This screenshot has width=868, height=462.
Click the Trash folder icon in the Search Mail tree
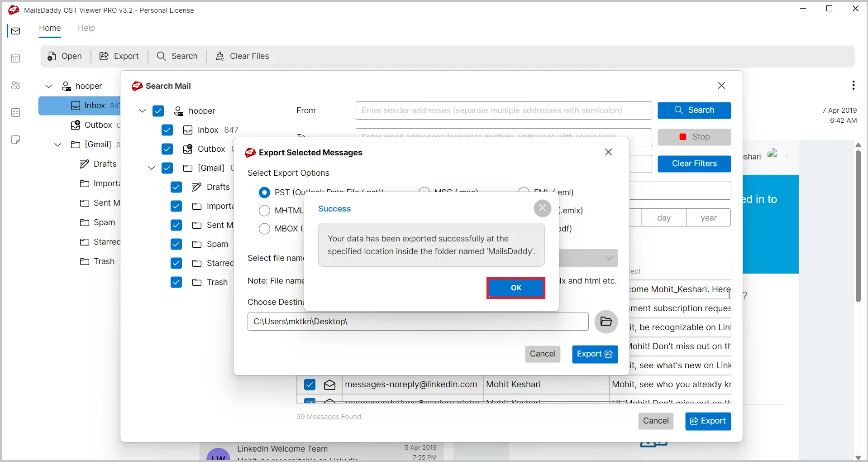tap(197, 282)
